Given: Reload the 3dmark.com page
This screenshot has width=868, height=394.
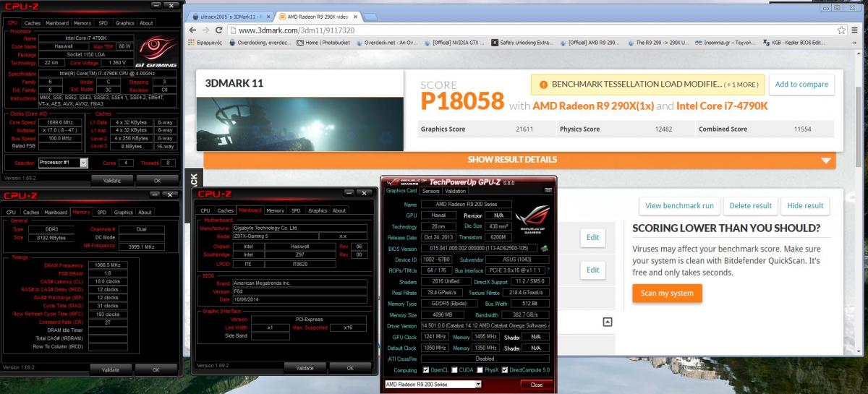Looking at the screenshot, I should 218,30.
